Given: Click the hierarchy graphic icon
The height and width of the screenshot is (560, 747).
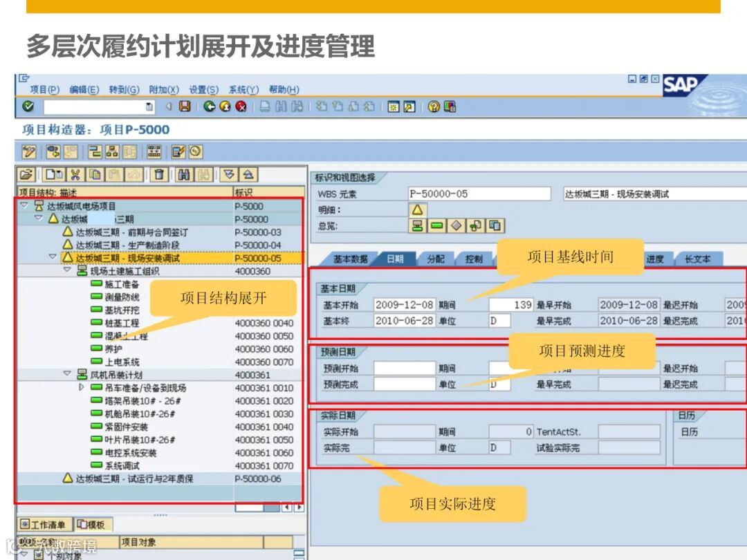Looking at the screenshot, I should (112, 152).
